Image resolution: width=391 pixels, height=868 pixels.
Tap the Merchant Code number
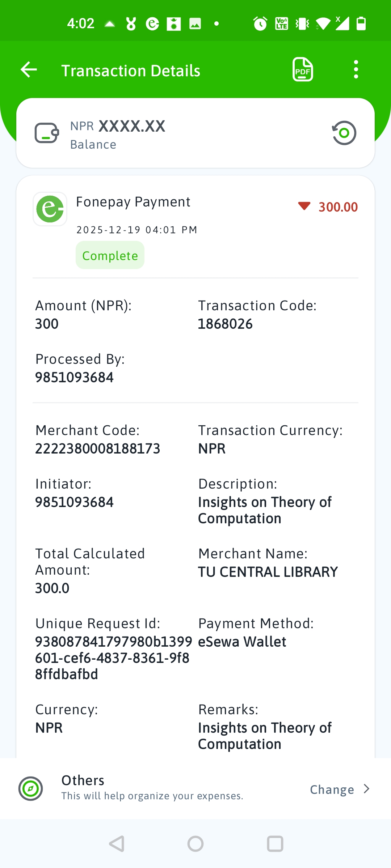98,449
